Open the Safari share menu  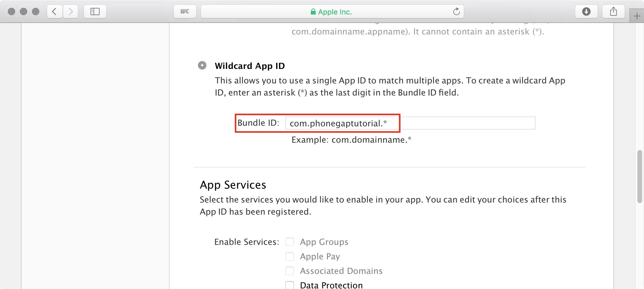[x=614, y=11]
